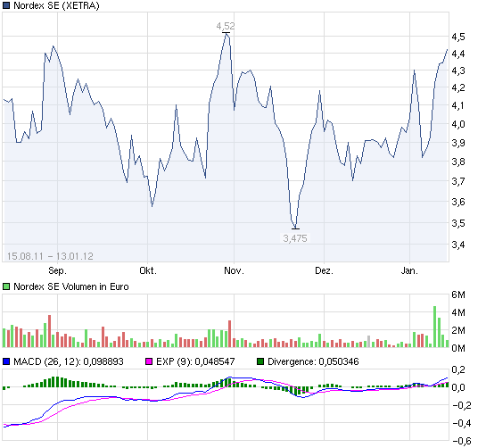486x448 pixels.
Task: Click the 'Dez.' month axis label
Action: (x=324, y=270)
